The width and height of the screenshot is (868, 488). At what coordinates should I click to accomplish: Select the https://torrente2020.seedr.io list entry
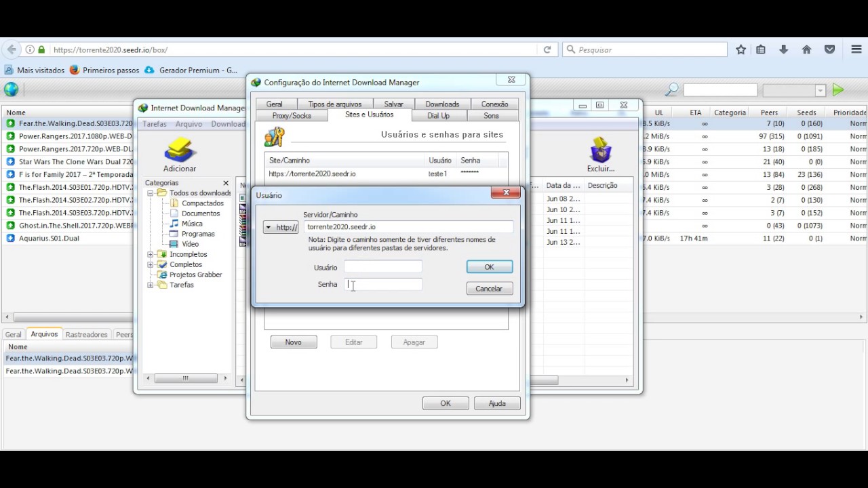tap(386, 174)
